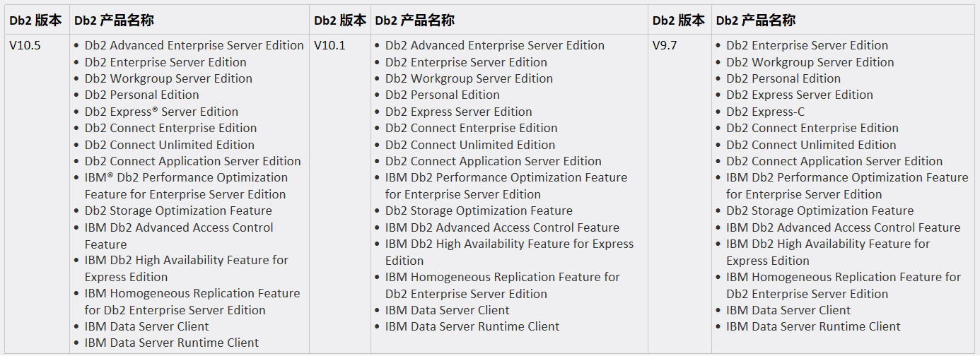Select Db2 Advanced Enterprise Server Edition under V10.1
980x356 pixels.
coord(494,45)
